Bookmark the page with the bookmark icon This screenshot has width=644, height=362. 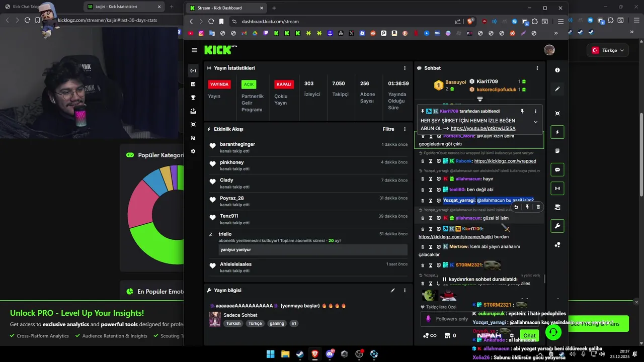coord(221,22)
